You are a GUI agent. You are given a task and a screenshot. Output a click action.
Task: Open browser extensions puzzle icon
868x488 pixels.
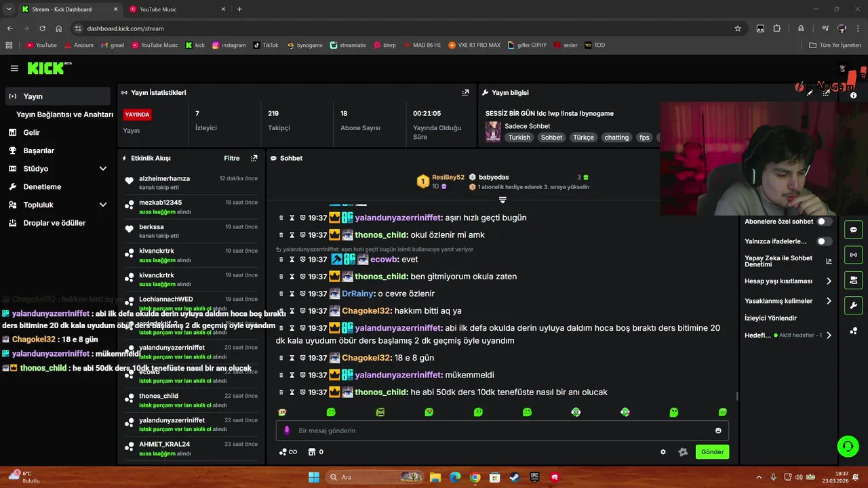[777, 28]
